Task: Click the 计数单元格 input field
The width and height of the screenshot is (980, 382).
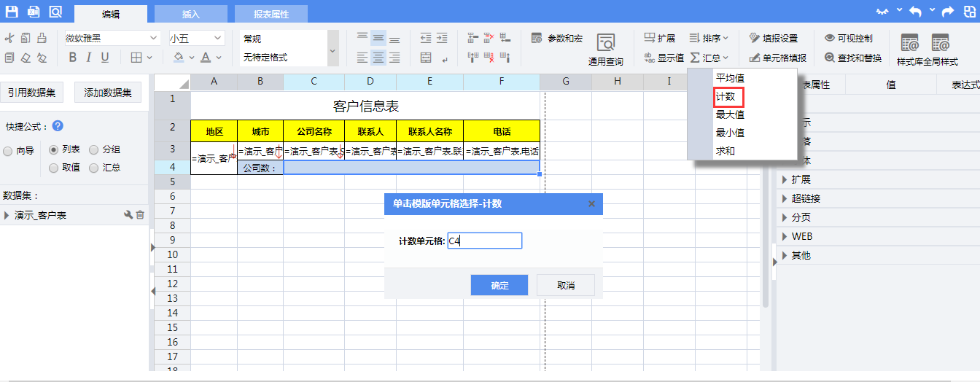Action: (x=484, y=241)
